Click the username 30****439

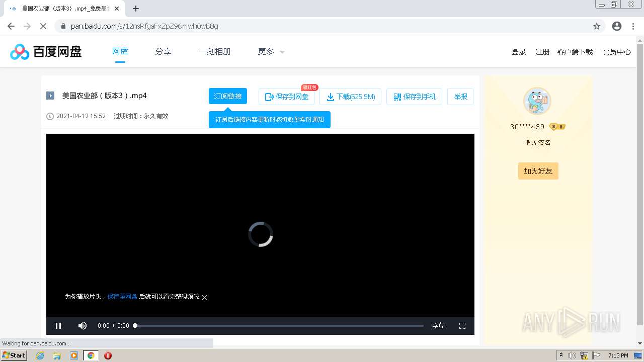(527, 127)
